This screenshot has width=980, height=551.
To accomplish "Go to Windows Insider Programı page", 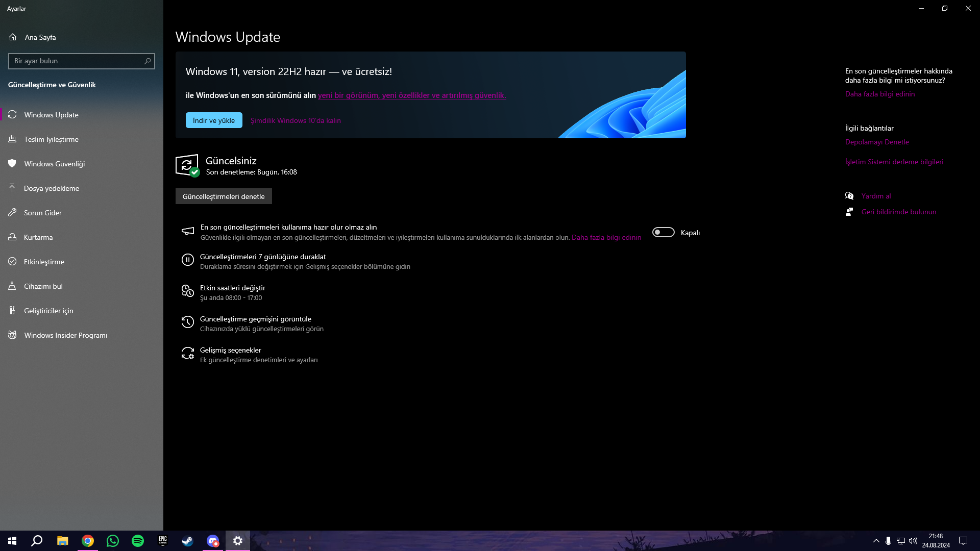I will (x=65, y=335).
